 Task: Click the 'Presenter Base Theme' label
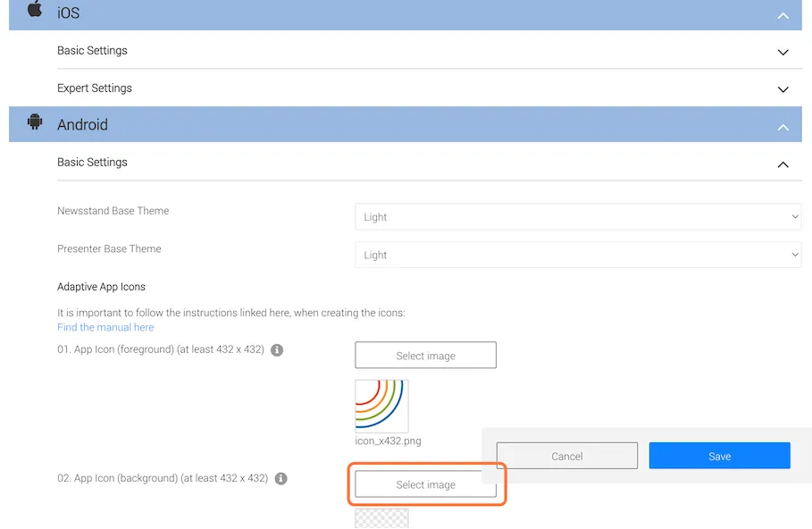click(x=109, y=248)
